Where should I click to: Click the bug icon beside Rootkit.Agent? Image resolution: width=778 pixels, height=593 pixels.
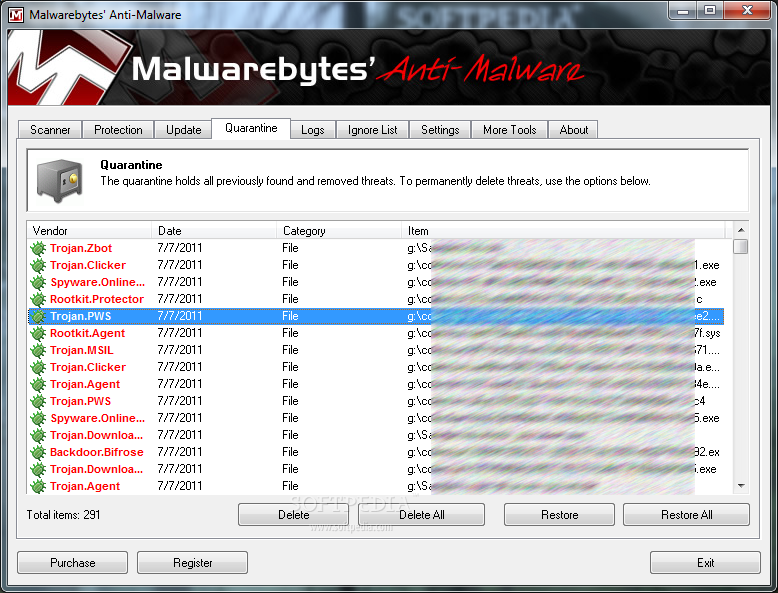point(38,333)
